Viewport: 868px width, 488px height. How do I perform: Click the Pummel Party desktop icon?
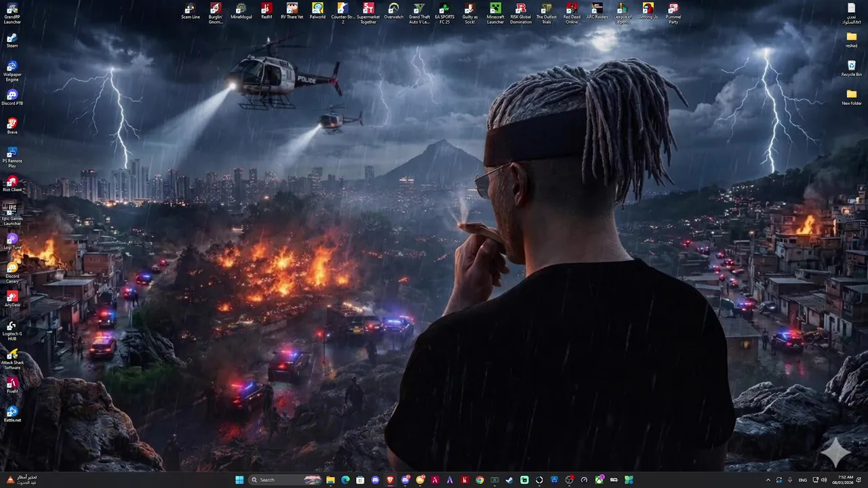[673, 13]
